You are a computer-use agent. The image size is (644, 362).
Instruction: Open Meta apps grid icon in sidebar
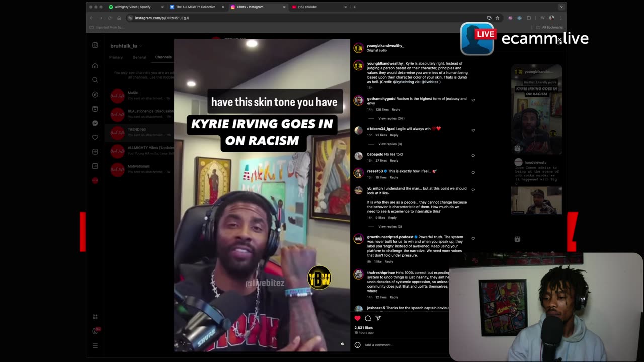coord(95,317)
